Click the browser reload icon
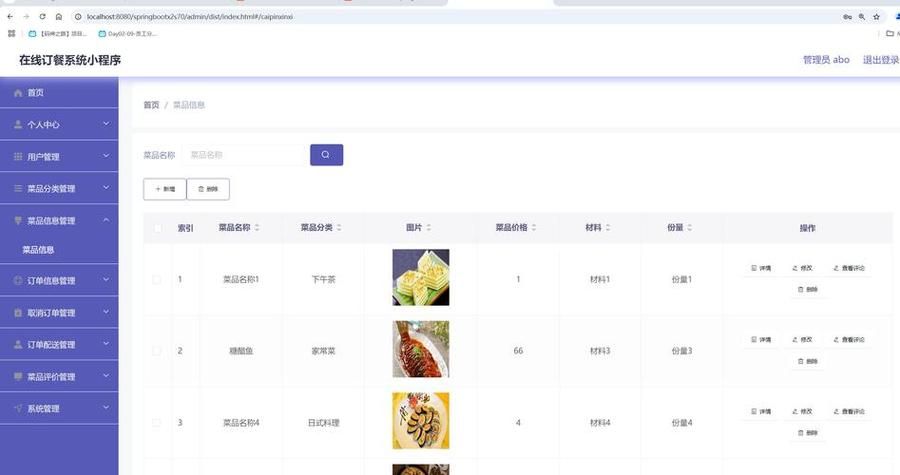The image size is (900, 475). tap(42, 17)
